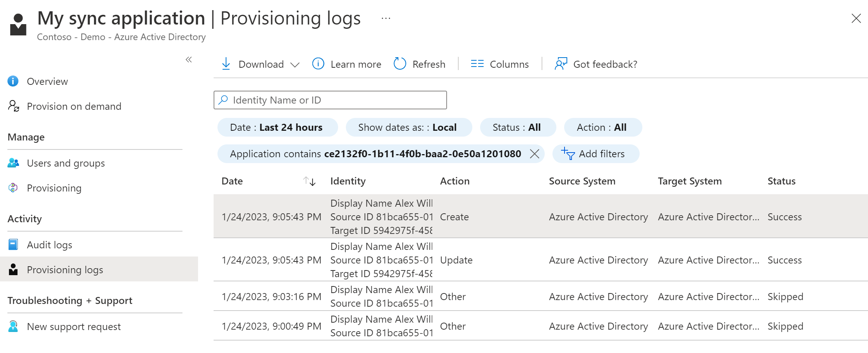Open the Create action log row

(454, 217)
